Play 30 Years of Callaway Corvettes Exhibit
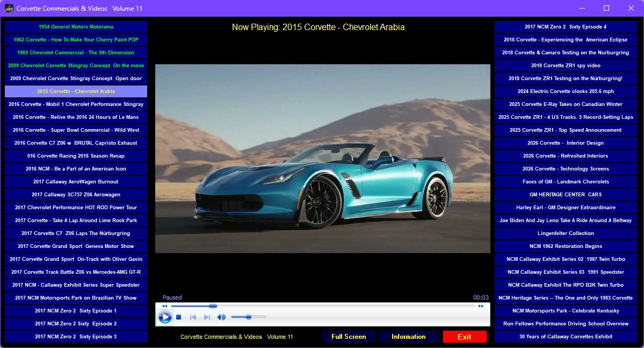The image size is (644, 348). pyautogui.click(x=566, y=337)
